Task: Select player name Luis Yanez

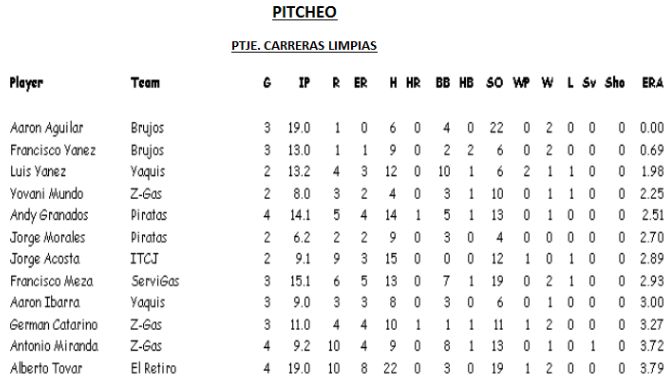Action: pos(38,171)
